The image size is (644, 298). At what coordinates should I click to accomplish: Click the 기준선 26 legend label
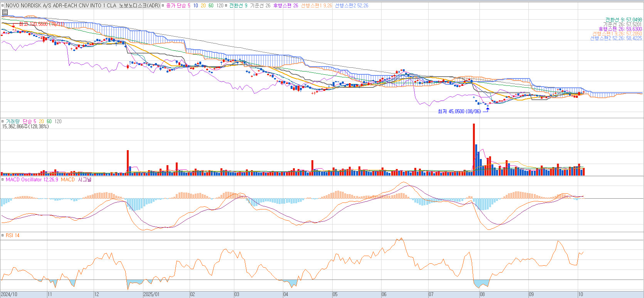click(260, 6)
